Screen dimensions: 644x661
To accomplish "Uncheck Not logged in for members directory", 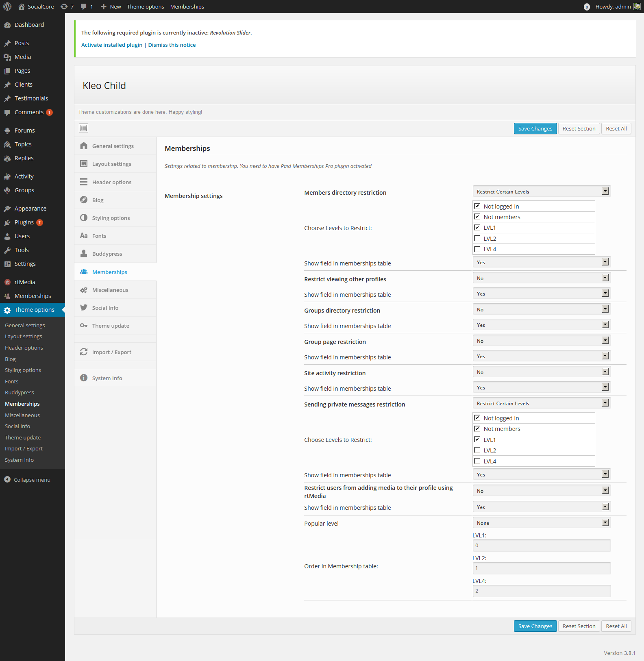I will (x=477, y=206).
